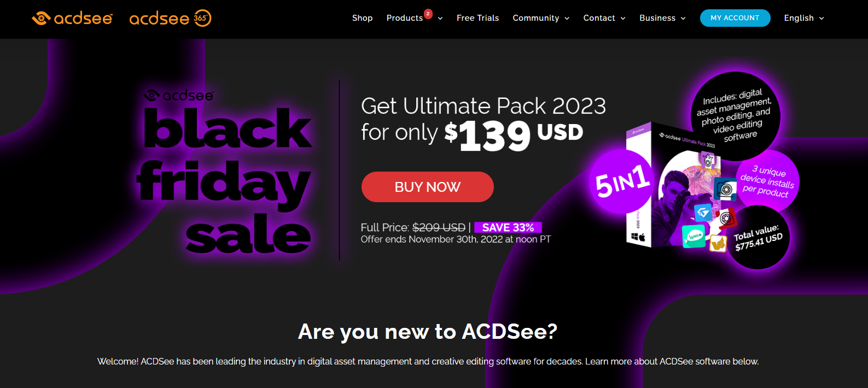
Task: Open the Shop menu item
Action: coord(362,18)
